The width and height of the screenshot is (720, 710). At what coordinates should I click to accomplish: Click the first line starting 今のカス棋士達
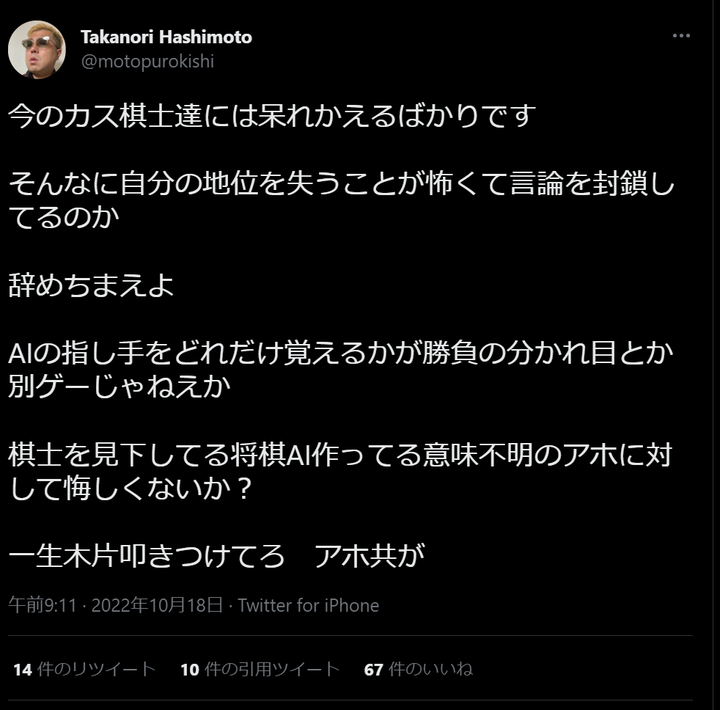pos(272,115)
